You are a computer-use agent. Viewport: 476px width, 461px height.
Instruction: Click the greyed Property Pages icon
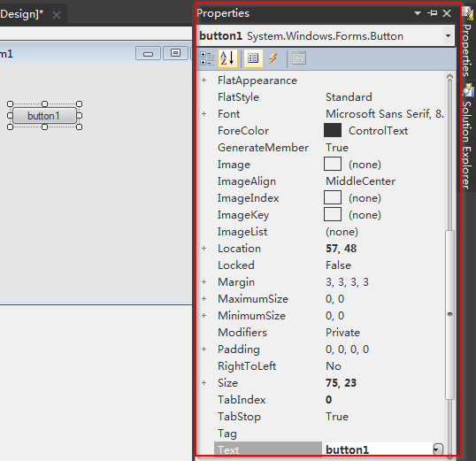click(x=299, y=58)
